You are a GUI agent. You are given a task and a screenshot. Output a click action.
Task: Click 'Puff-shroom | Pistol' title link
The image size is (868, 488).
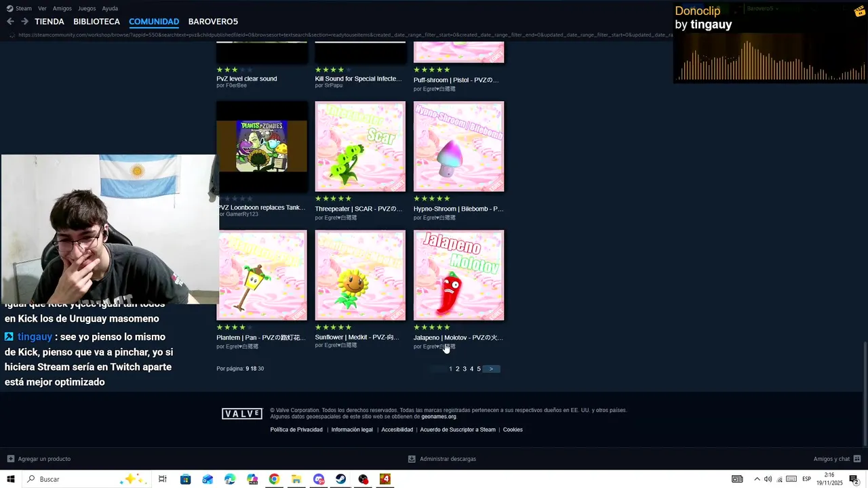(456, 80)
